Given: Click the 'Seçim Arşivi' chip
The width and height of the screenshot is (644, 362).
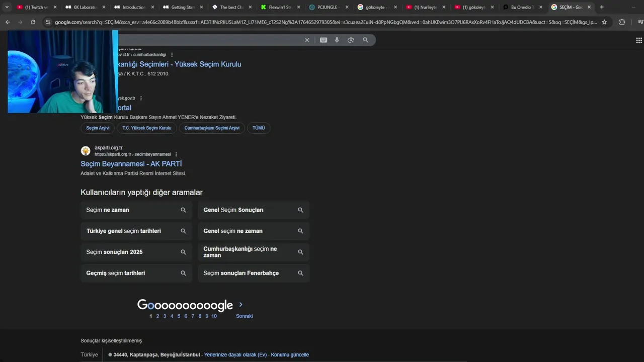Looking at the screenshot, I should coord(98,128).
